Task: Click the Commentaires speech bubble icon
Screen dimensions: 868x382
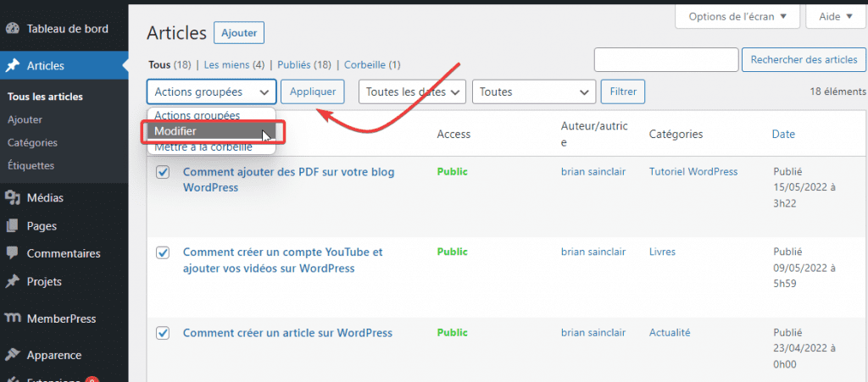Action: pos(12,253)
